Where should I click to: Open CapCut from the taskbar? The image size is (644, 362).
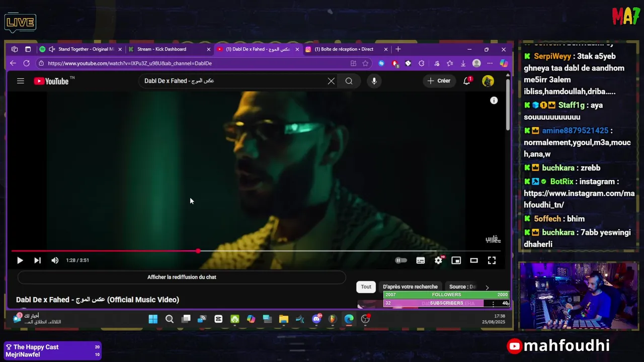coord(218,319)
